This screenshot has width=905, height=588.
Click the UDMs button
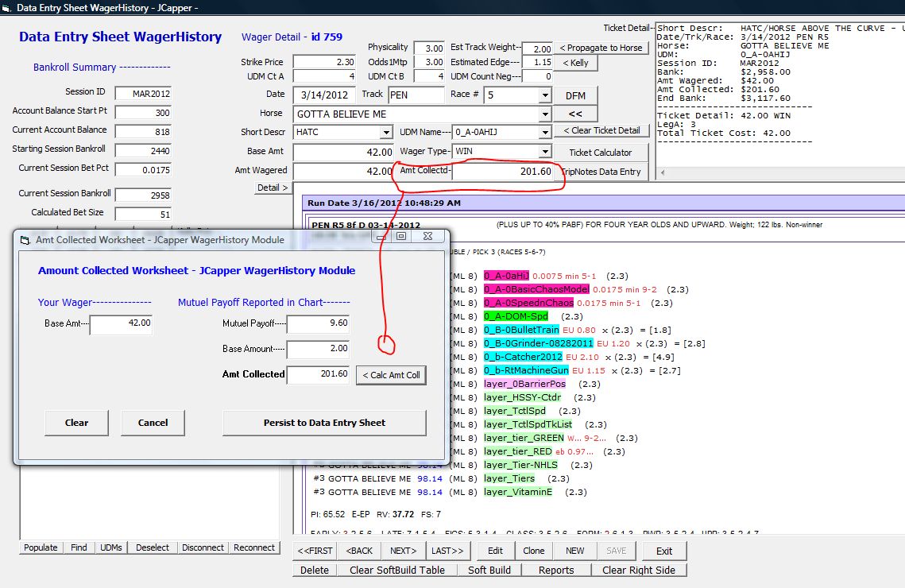click(110, 547)
